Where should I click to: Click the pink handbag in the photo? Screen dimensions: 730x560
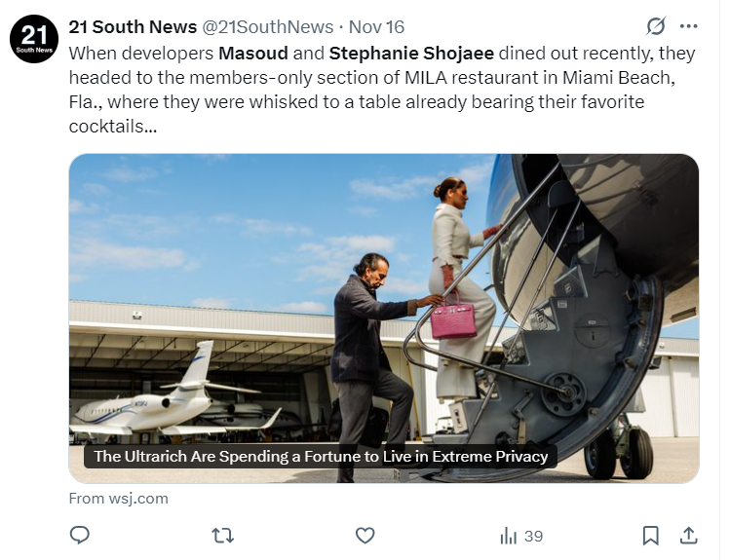coord(453,317)
